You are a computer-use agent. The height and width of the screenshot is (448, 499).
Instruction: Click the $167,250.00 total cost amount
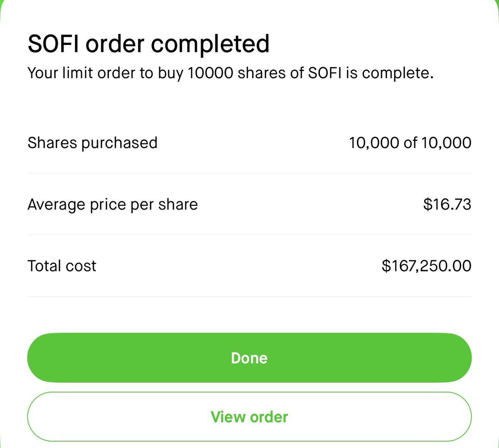tap(427, 266)
